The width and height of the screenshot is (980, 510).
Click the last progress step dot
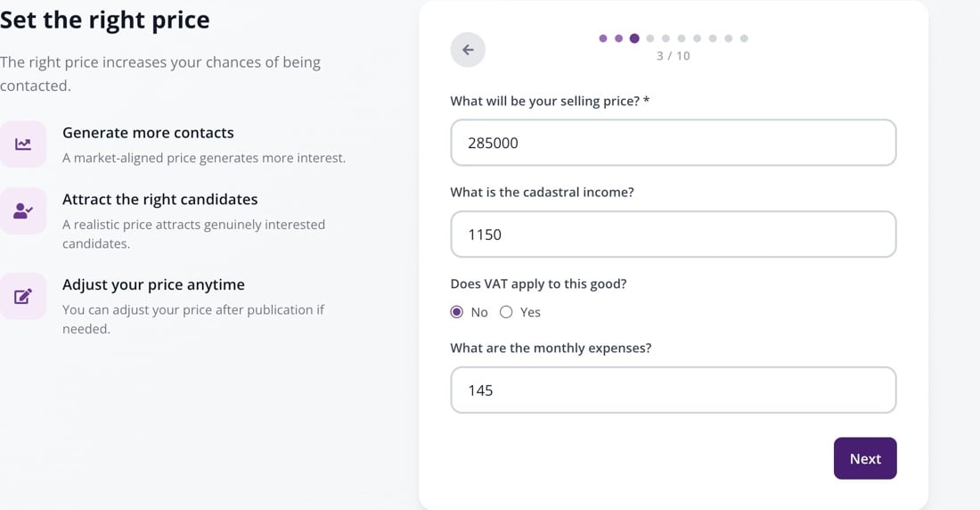click(x=744, y=38)
